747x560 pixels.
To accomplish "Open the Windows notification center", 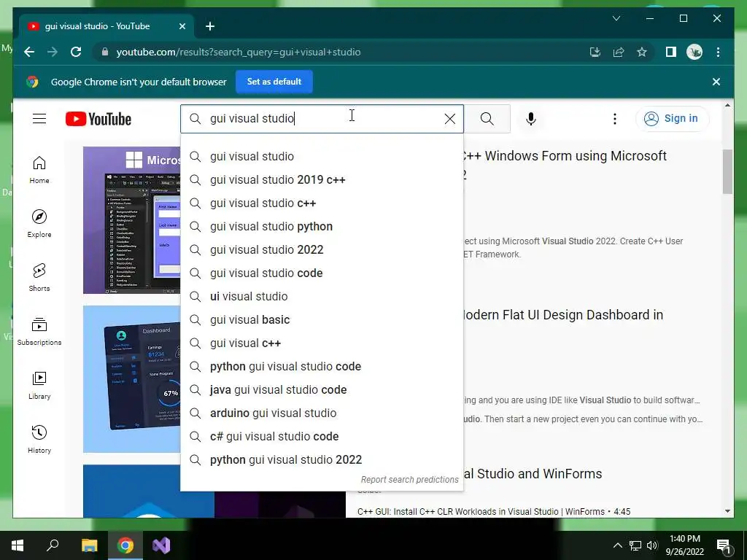I will 724,545.
